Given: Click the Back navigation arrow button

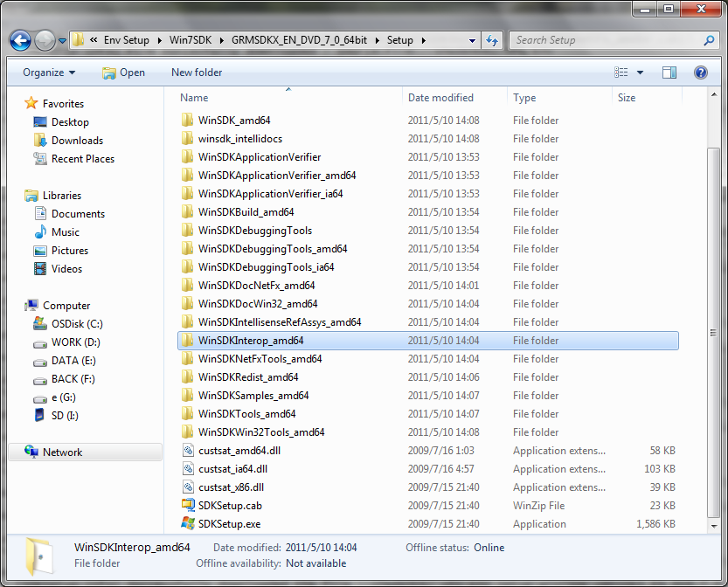Looking at the screenshot, I should point(21,40).
